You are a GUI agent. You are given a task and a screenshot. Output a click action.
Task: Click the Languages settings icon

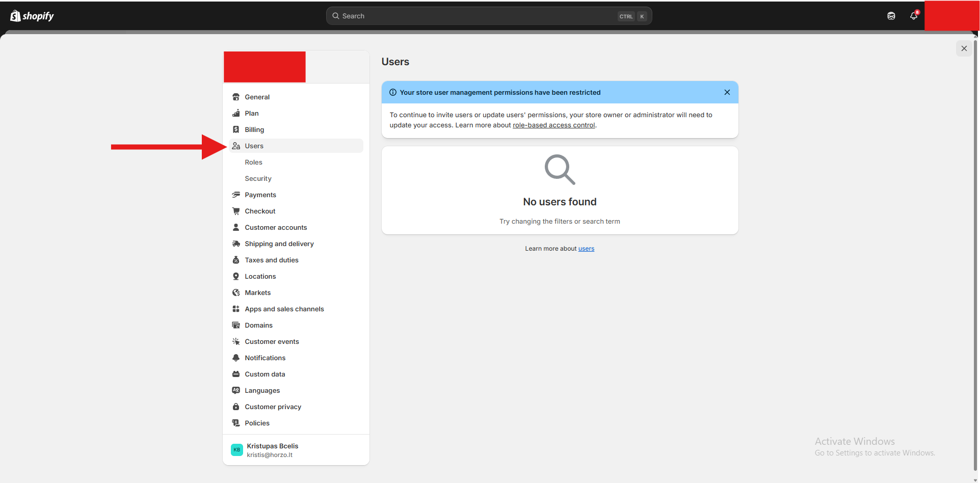click(x=236, y=390)
